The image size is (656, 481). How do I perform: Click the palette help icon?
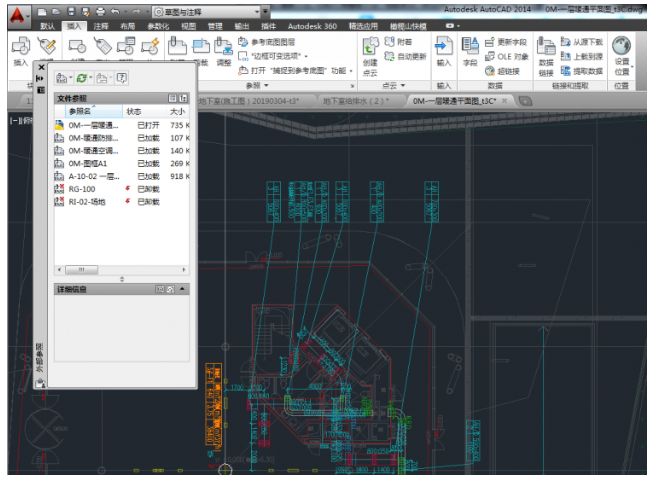point(122,78)
